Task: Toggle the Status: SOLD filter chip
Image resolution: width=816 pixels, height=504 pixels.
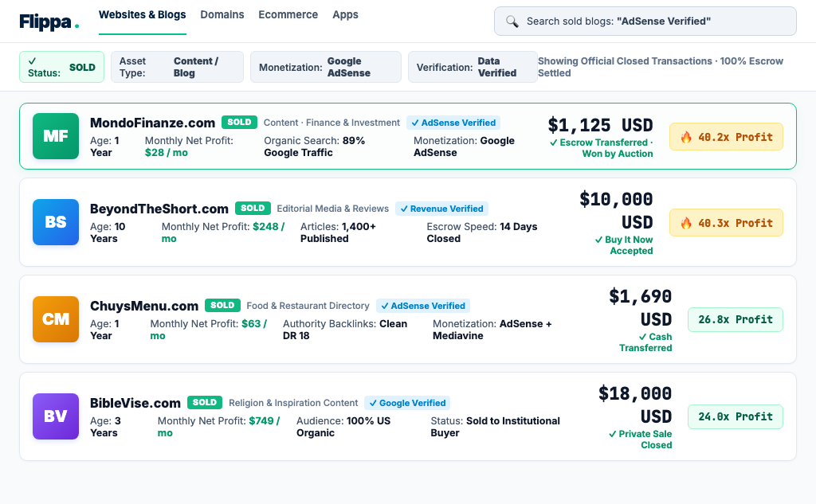Action: pos(62,67)
